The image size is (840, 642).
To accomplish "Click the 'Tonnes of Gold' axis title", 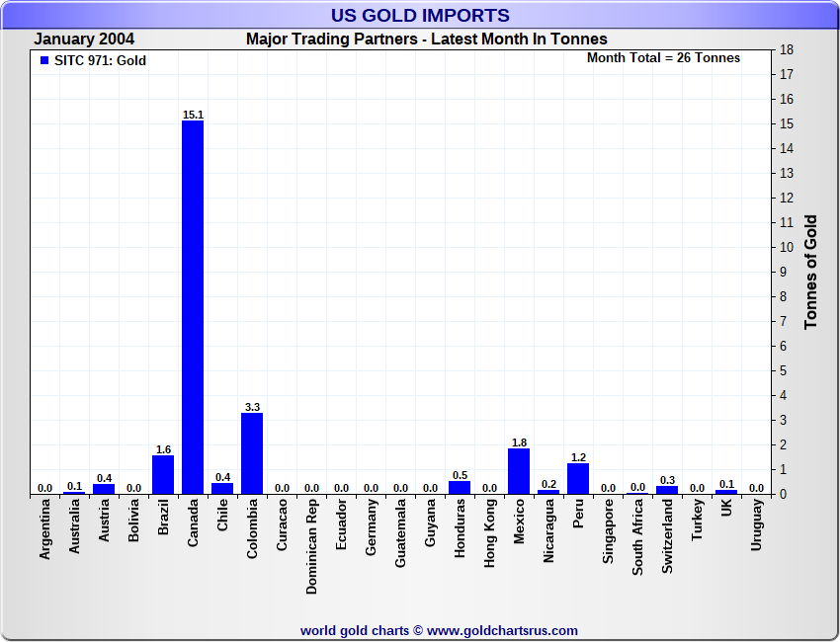I will [810, 272].
